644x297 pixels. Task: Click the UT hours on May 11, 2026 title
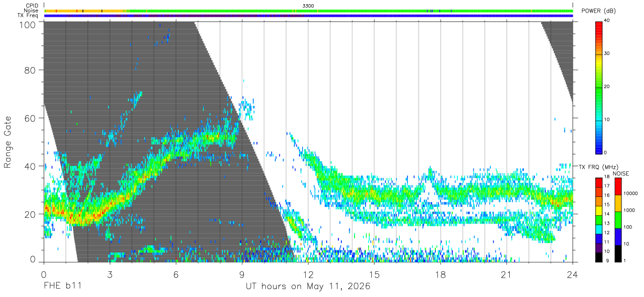(308, 287)
